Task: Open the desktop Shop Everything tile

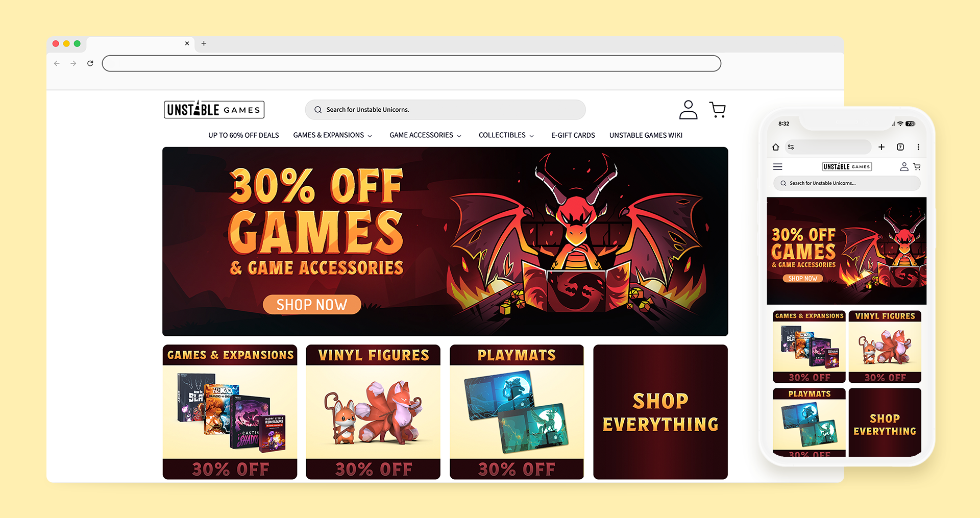Action: pyautogui.click(x=660, y=412)
